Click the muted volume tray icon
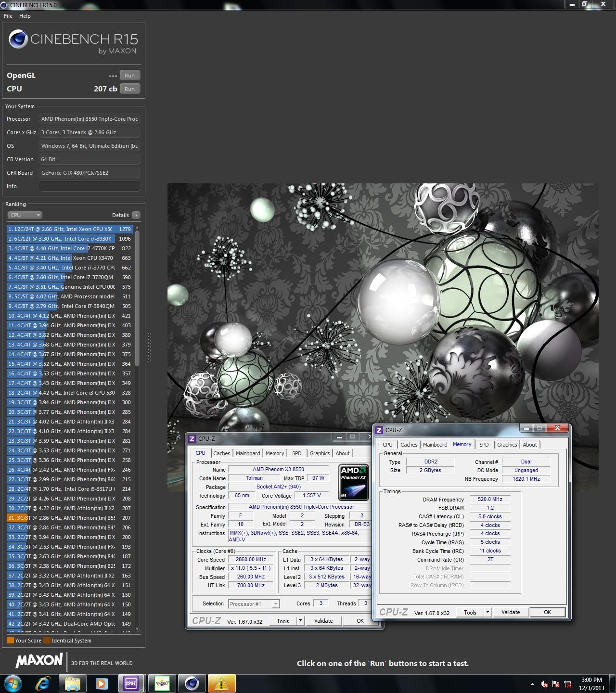The image size is (616, 693). tap(544, 684)
